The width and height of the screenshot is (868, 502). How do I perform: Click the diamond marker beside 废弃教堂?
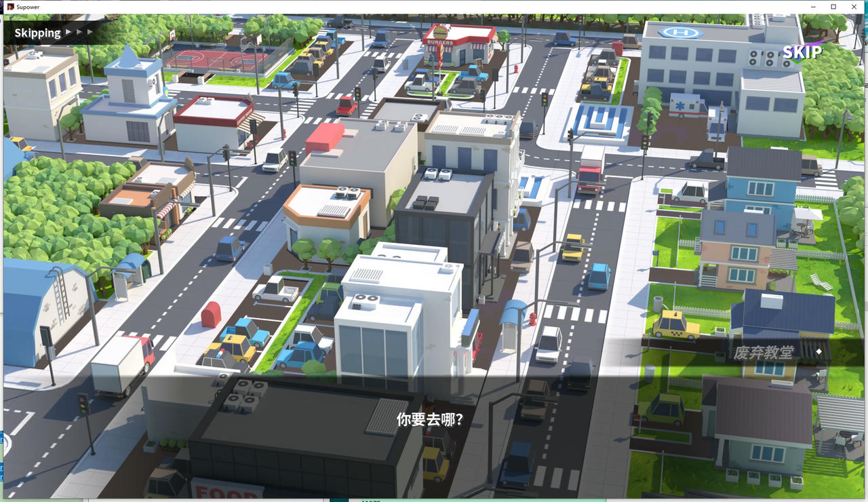(x=819, y=351)
